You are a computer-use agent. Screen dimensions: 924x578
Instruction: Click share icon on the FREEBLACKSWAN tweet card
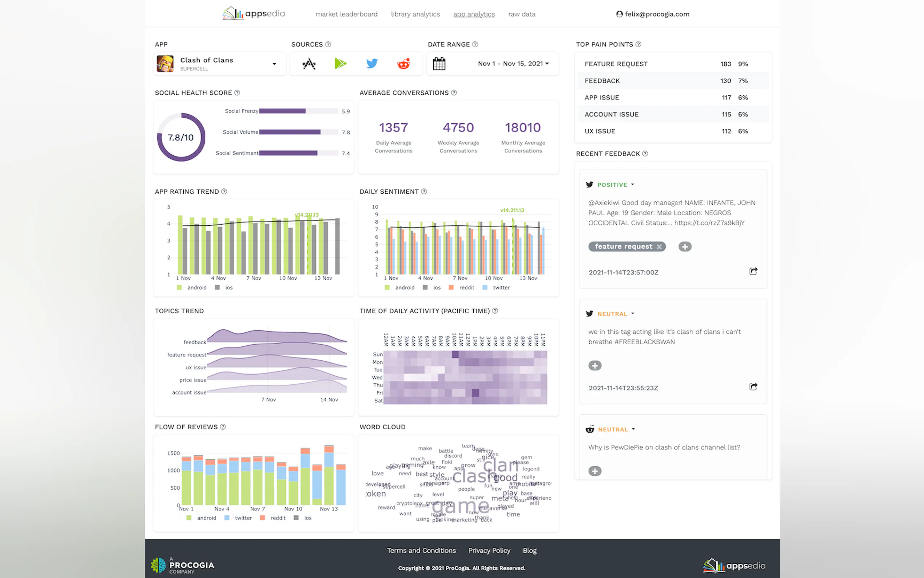[753, 387]
